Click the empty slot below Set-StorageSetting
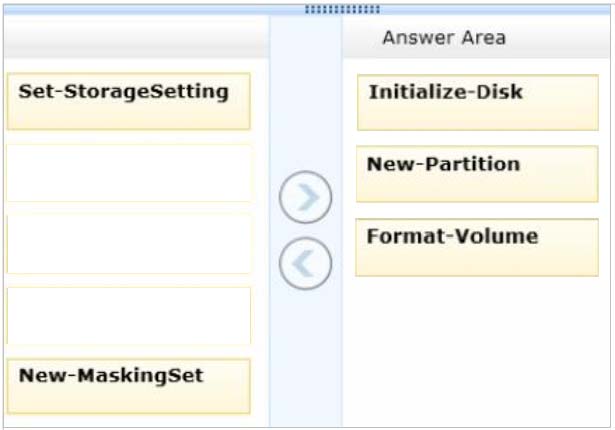This screenshot has height=430, width=615. [x=128, y=173]
